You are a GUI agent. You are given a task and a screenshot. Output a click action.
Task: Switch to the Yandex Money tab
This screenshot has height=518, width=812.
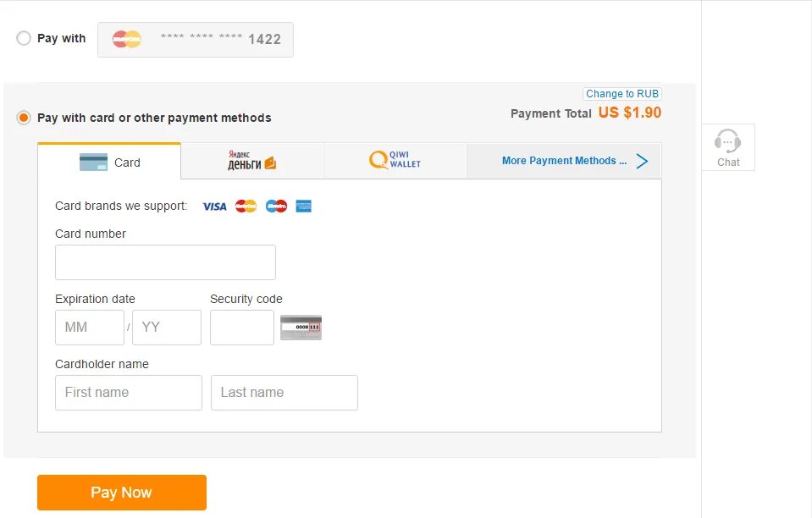[252, 161]
